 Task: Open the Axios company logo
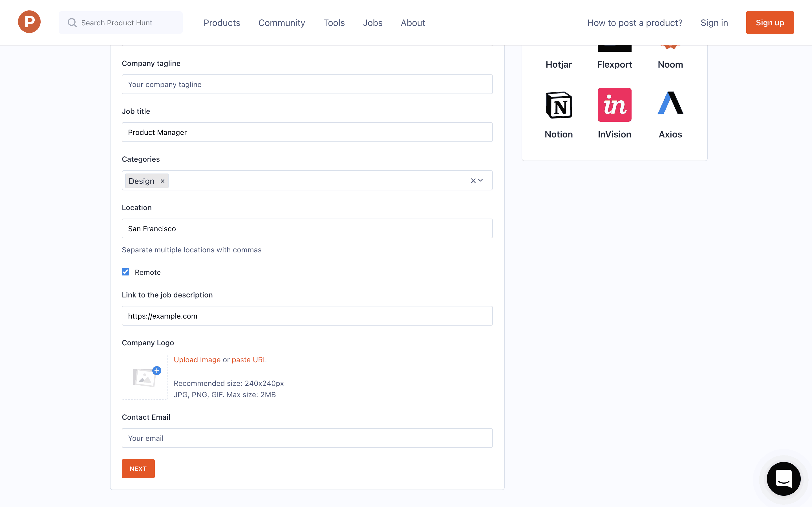click(670, 103)
